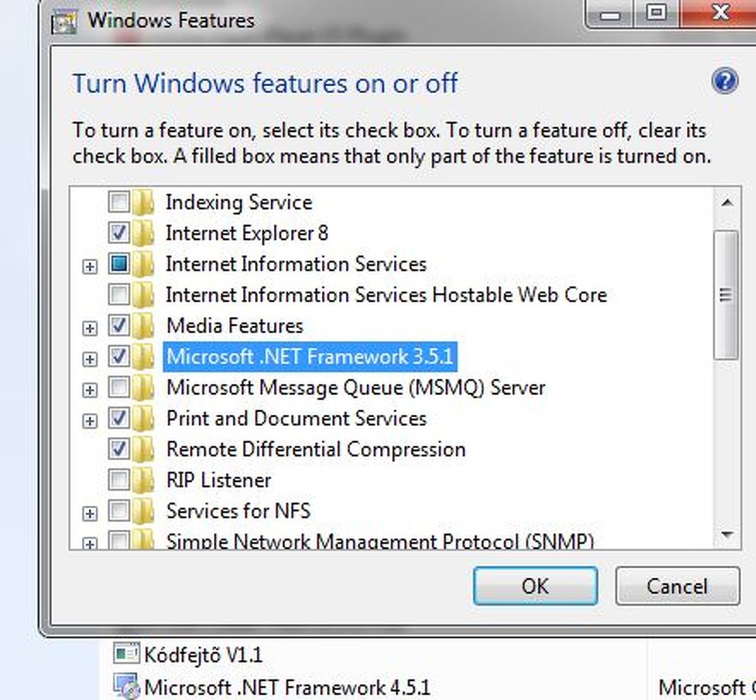Screen dimensions: 756x700
Task: Enable the Indexing Service checkbox
Action: click(x=119, y=202)
